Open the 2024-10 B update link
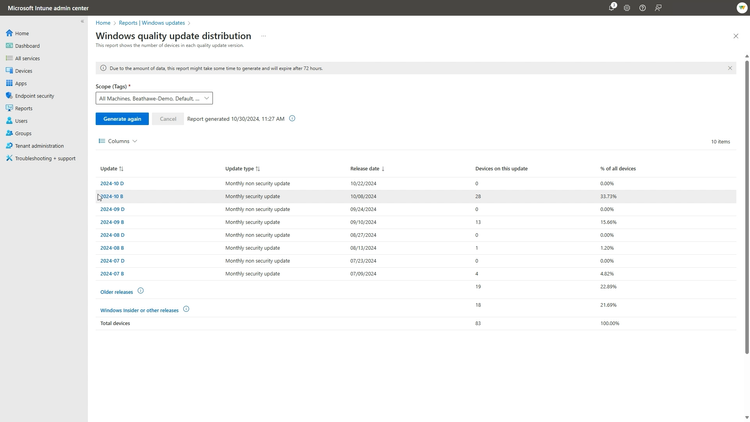Screen dimensions: 750x422 [x=111, y=196]
